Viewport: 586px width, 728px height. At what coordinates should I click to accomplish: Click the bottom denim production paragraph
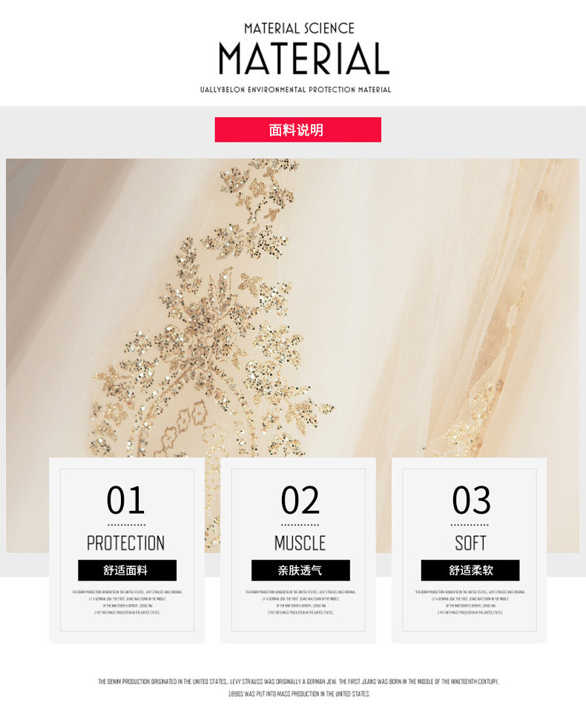(x=298, y=688)
